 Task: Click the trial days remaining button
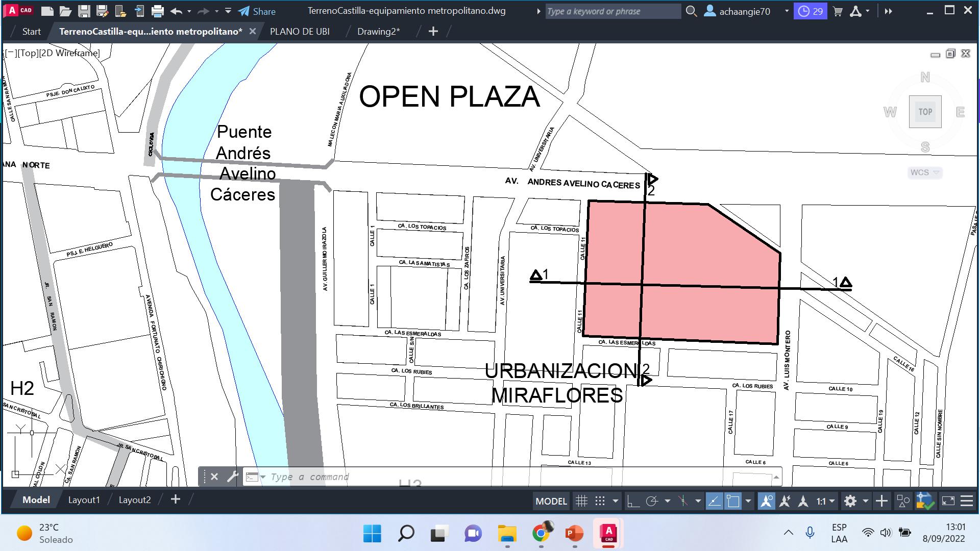pyautogui.click(x=811, y=11)
